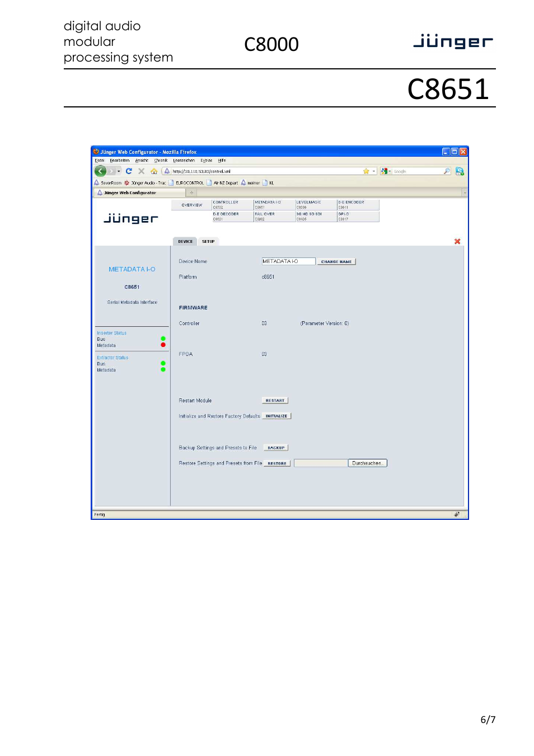Screen dimensions: 534x756
Task: Select the Jünger Web Configurator browser tab
Action: (138, 192)
